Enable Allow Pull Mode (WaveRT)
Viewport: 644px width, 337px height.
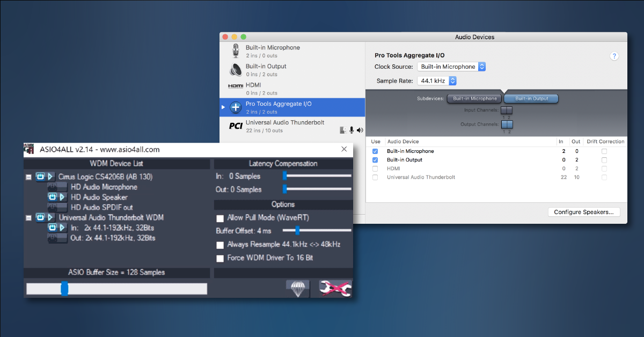(220, 218)
